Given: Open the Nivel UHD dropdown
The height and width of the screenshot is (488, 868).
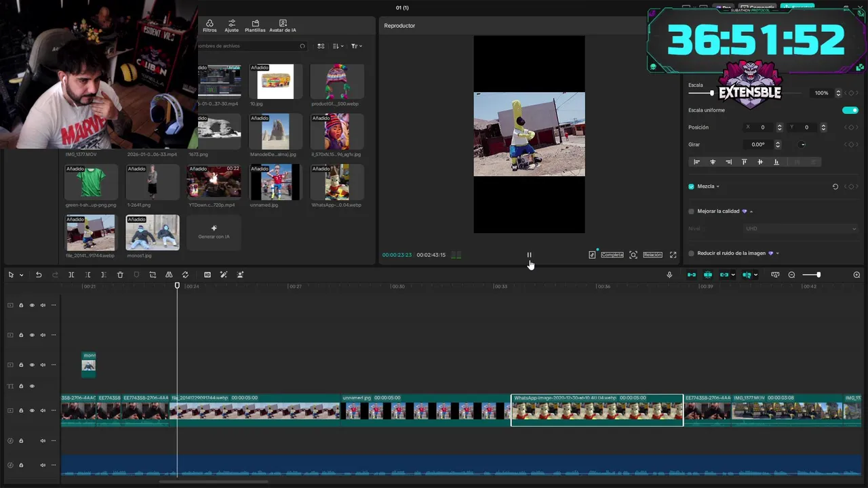Looking at the screenshot, I should pyautogui.click(x=801, y=228).
